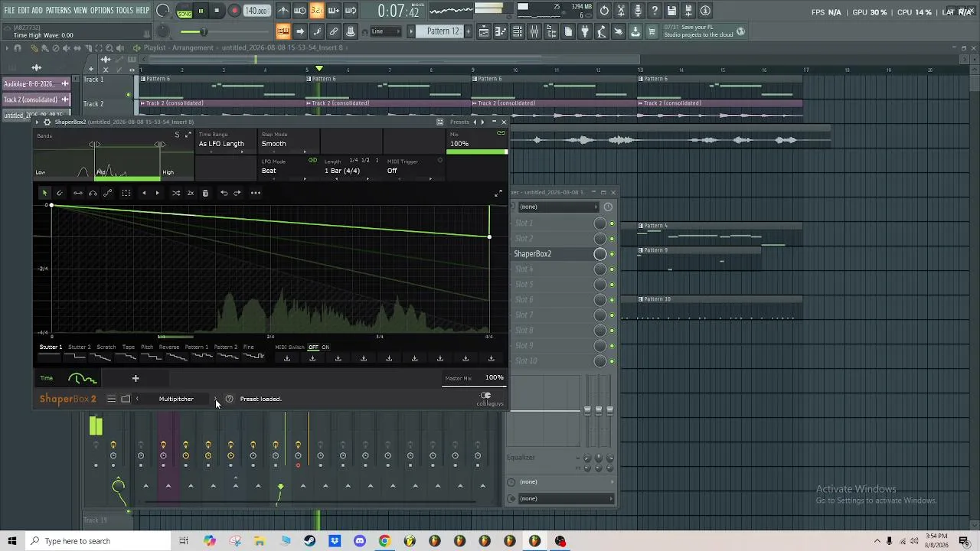Open the ShaperBox2 plugin gear settings
Image resolution: width=980 pixels, height=551 pixels.
47,122
